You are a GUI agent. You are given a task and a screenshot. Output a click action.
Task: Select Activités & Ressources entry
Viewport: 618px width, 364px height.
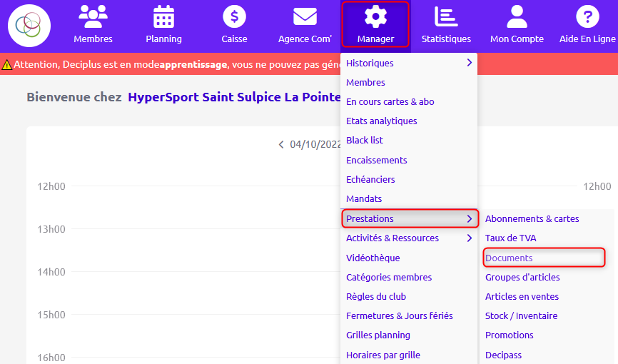pos(392,238)
